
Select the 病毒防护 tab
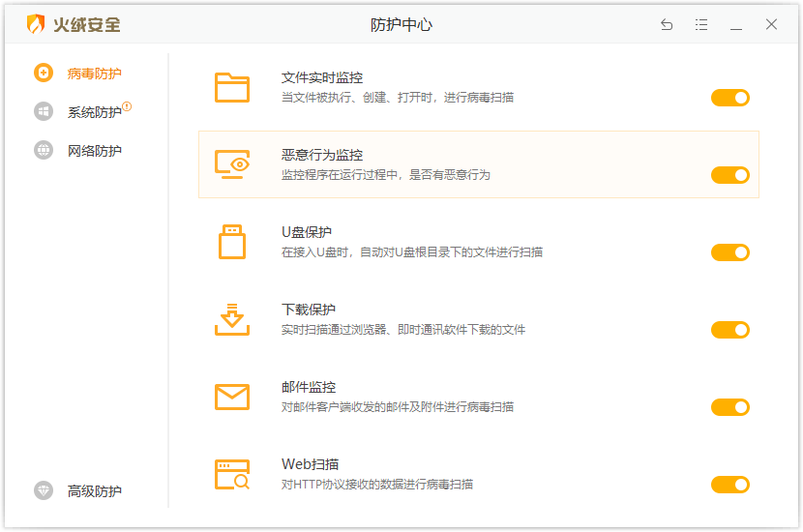[94, 74]
